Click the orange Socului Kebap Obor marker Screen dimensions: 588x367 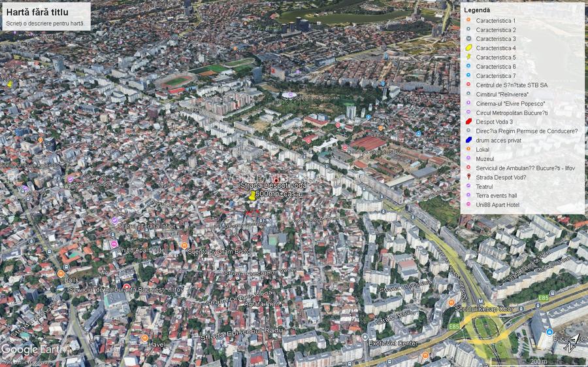point(451,302)
